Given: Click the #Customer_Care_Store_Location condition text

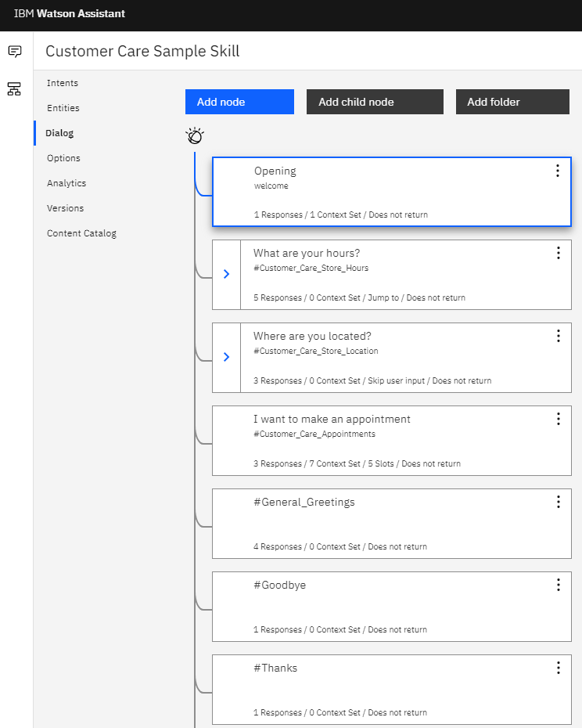Looking at the screenshot, I should click(315, 351).
